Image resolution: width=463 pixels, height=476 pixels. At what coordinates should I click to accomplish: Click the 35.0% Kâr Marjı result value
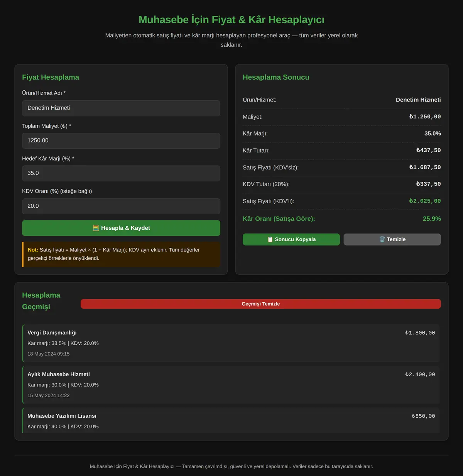(x=433, y=134)
